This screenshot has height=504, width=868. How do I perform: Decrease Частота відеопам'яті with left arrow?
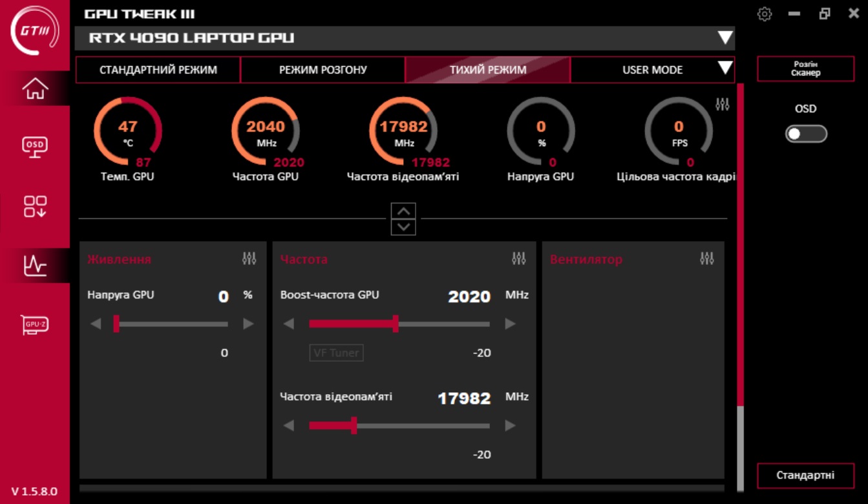point(289,426)
